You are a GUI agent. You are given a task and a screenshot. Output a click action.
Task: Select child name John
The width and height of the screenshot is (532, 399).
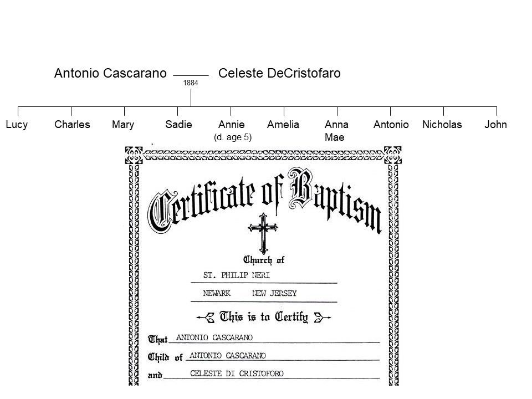(495, 125)
